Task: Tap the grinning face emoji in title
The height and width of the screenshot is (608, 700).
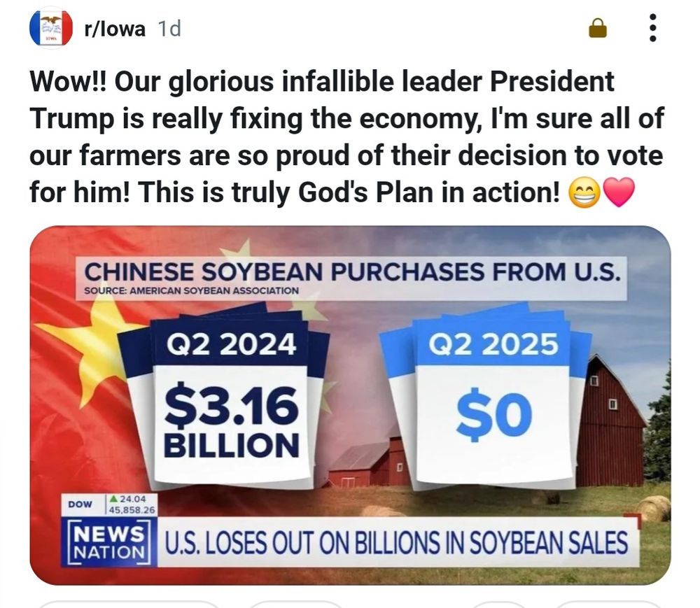Action: [x=584, y=193]
